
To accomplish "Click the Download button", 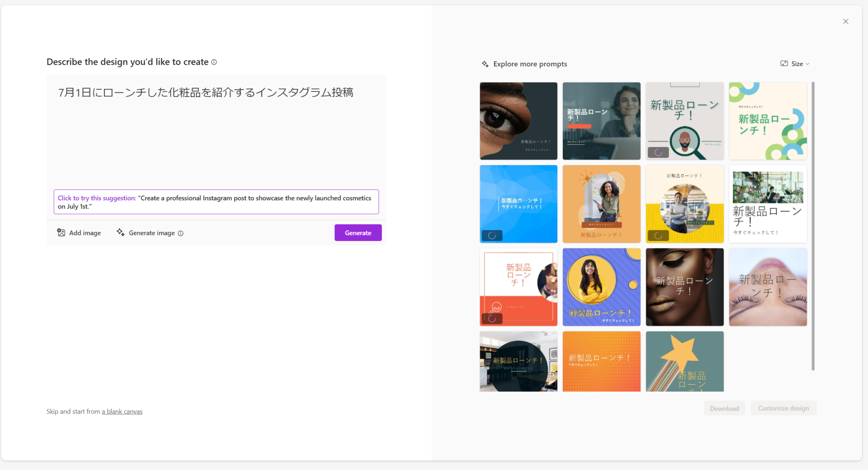I will (x=724, y=408).
